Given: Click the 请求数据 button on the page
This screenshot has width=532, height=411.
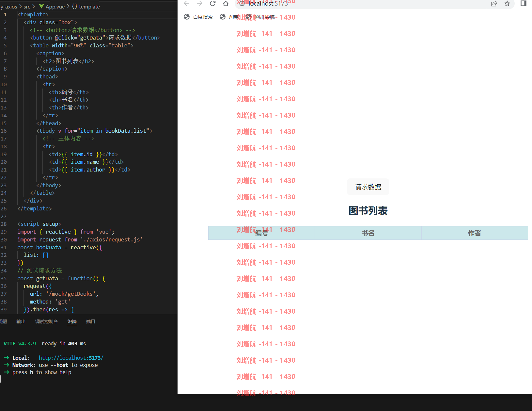Looking at the screenshot, I should click(x=368, y=187).
